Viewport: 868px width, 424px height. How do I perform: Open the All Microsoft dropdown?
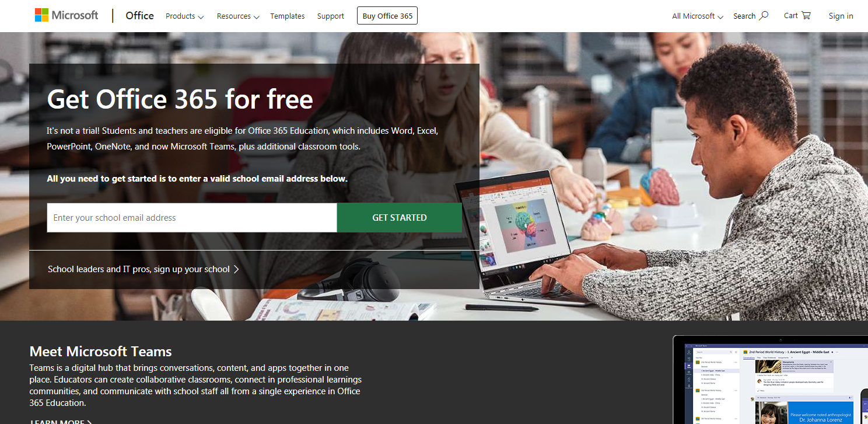(698, 16)
